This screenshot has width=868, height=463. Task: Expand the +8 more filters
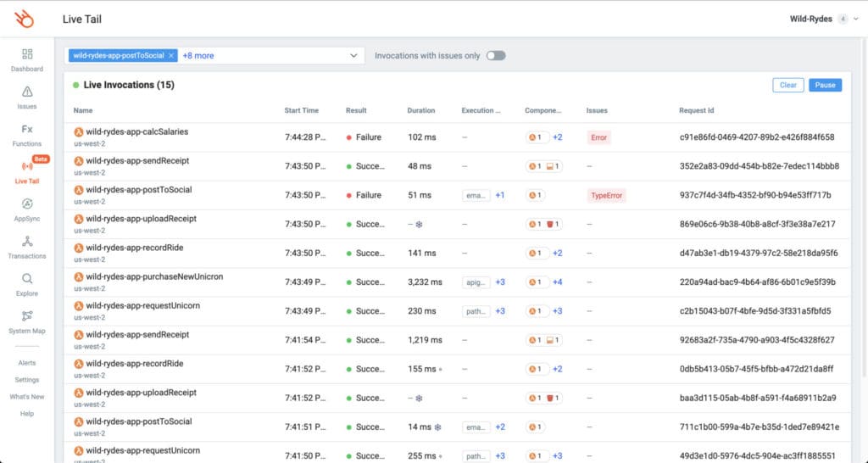click(198, 56)
